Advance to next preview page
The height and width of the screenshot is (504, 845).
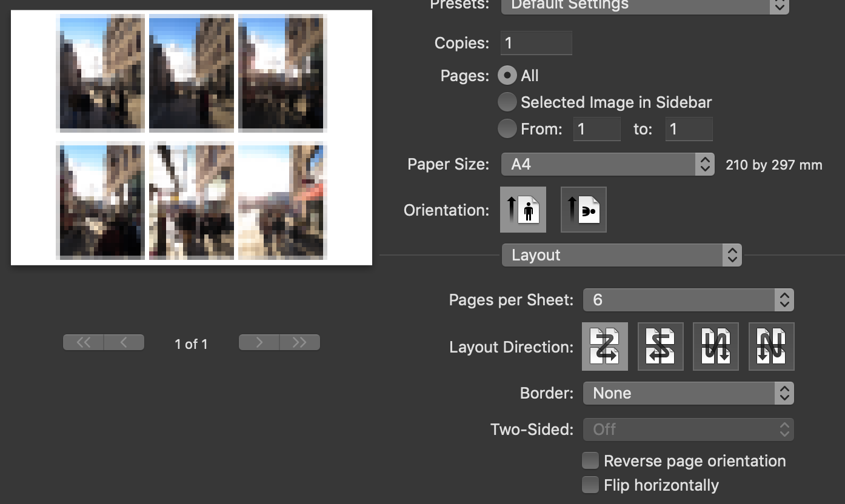coord(259,342)
